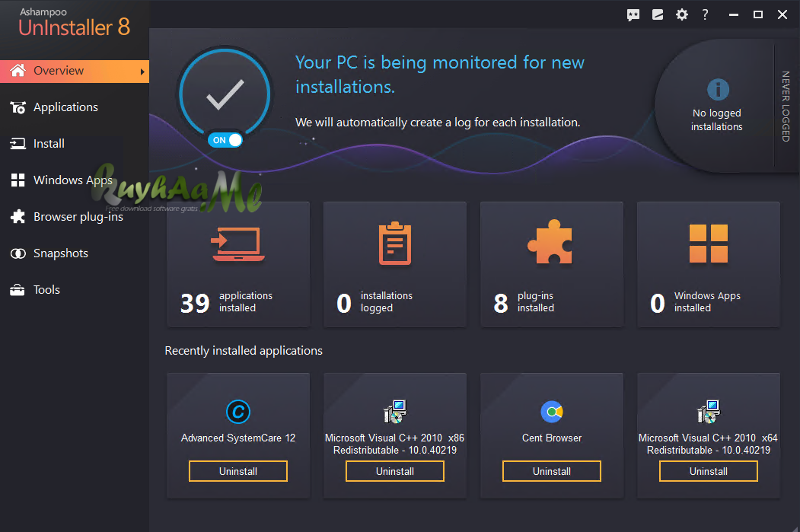Click the monitoring checkmark circle
The height and width of the screenshot is (532, 800).
tap(225, 94)
